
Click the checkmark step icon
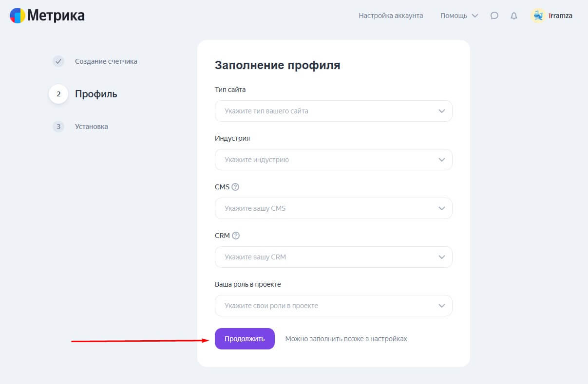[x=58, y=61]
